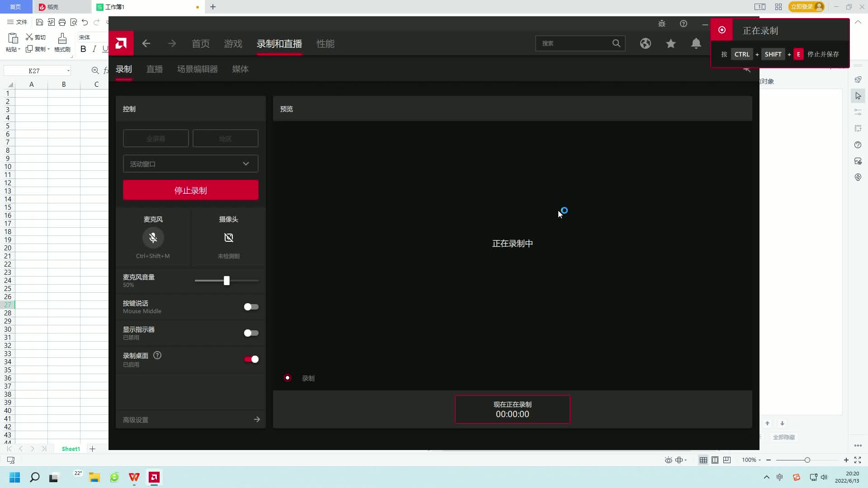Screen dimensions: 868x488
Task: Open the help icon beside 录制桌面
Action: (x=157, y=355)
